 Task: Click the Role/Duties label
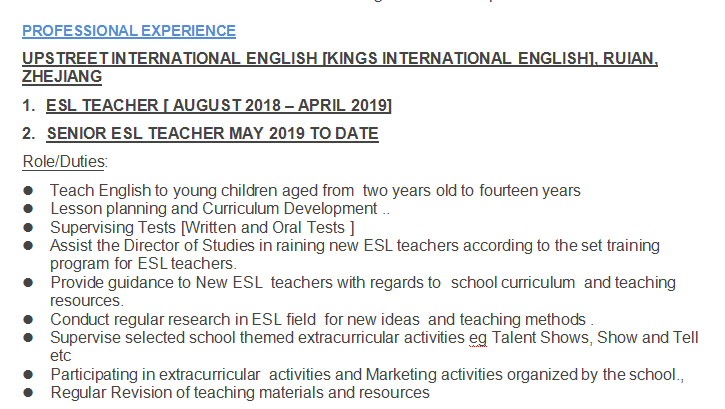click(64, 161)
